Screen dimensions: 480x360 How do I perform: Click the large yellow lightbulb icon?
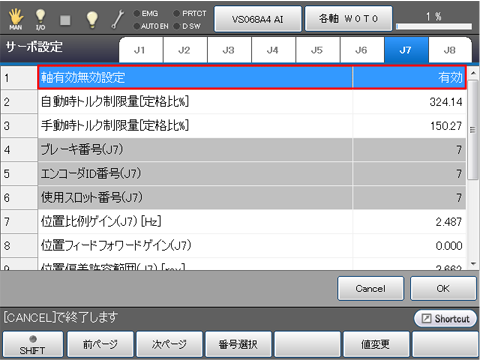(x=92, y=20)
